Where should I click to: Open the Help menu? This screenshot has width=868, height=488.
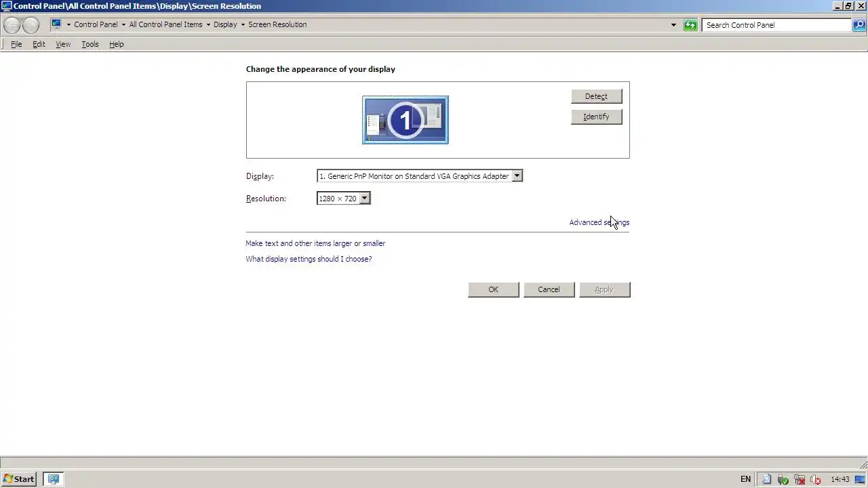pos(117,44)
